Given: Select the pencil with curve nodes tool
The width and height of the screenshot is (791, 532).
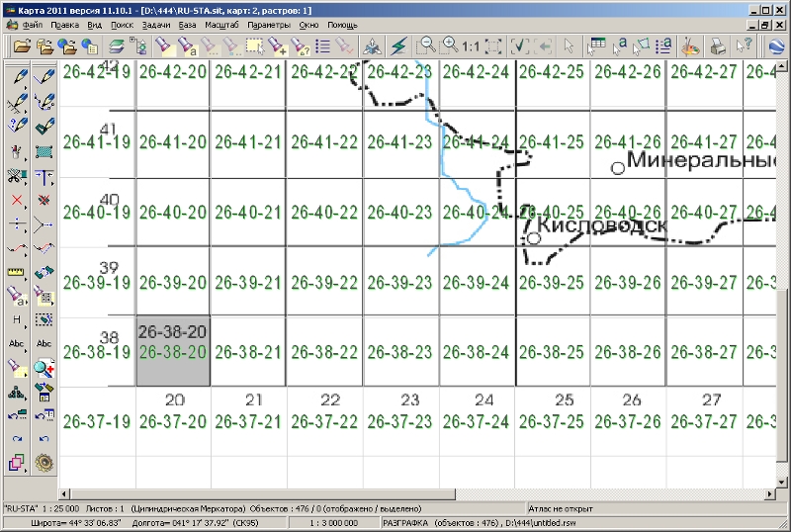Looking at the screenshot, I should (44, 102).
